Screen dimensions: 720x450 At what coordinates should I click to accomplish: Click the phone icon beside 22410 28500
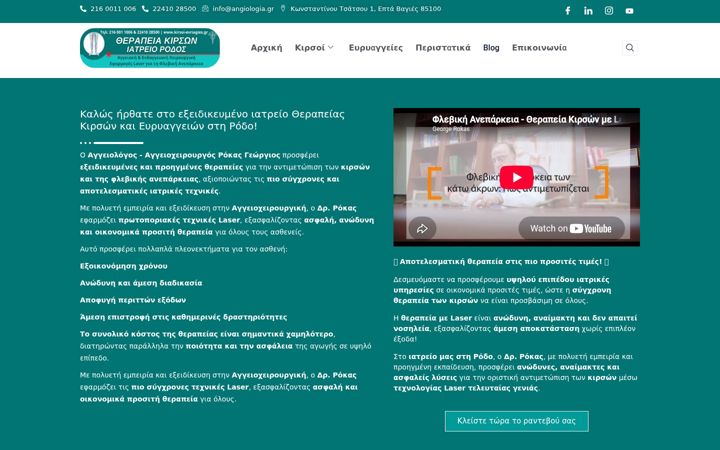(145, 9)
